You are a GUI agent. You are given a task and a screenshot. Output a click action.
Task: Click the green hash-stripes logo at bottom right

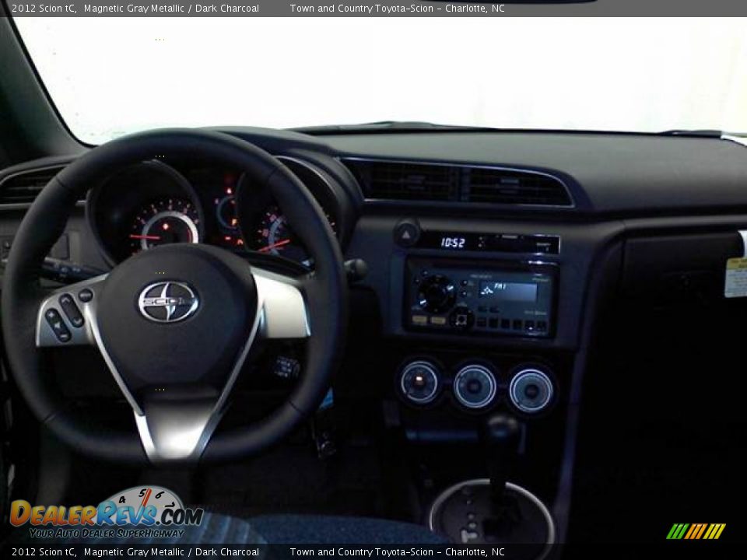(x=695, y=533)
